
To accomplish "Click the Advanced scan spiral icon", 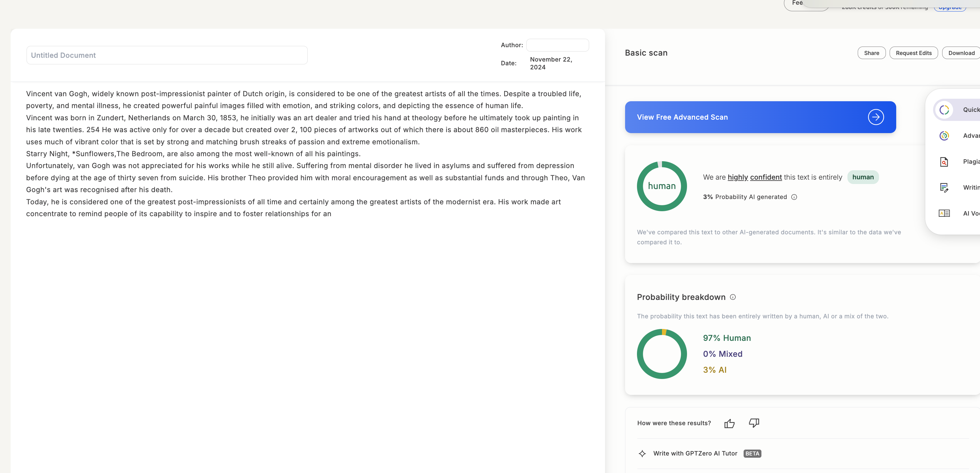I will [x=944, y=136].
